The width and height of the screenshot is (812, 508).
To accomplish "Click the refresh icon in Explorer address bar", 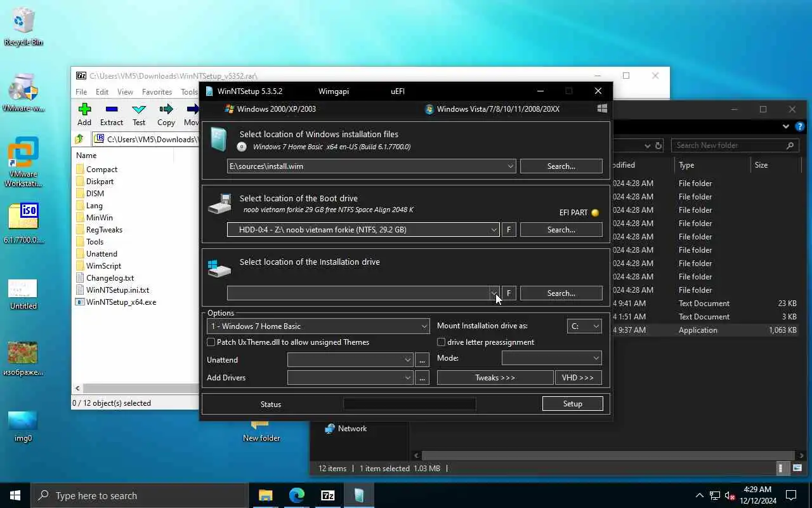I will [x=658, y=145].
